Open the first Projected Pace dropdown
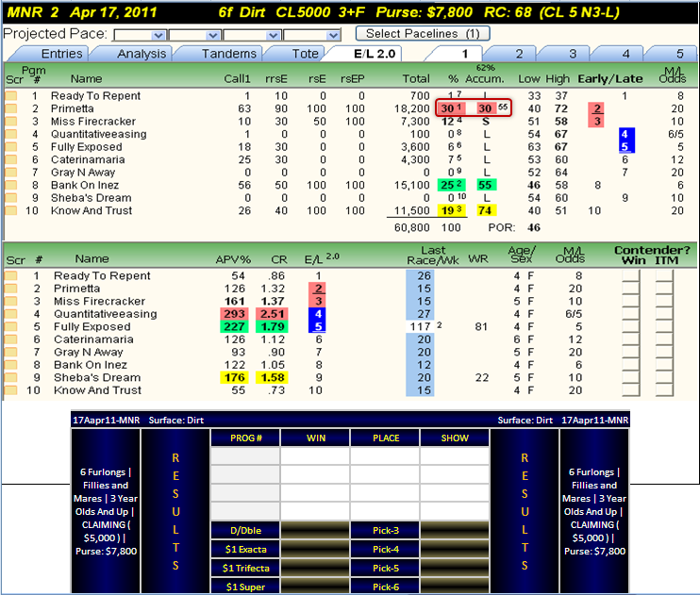This screenshot has width=700, height=595. tap(140, 35)
